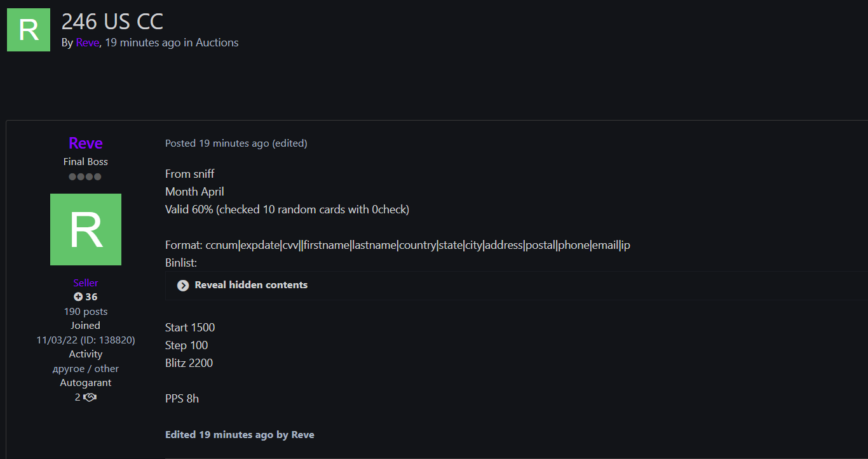This screenshot has width=868, height=459.
Task: Click the joined date with ID 138820
Action: coord(86,340)
